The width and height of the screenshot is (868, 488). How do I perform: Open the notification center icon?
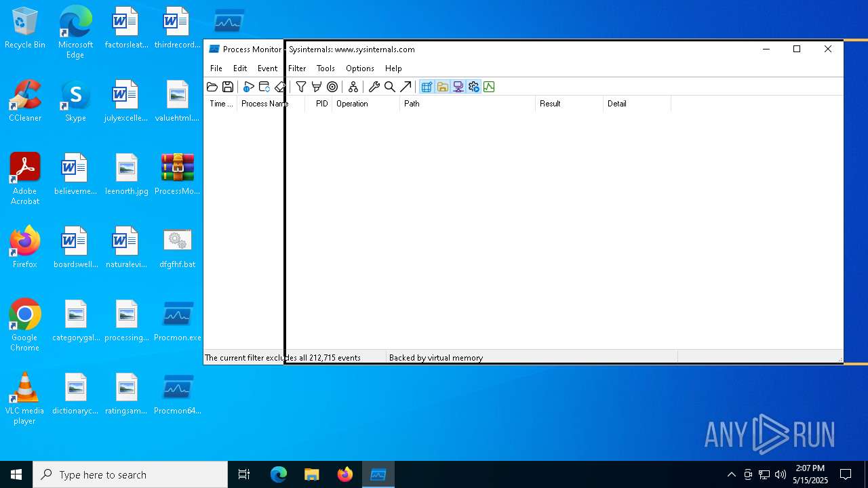[x=846, y=474]
